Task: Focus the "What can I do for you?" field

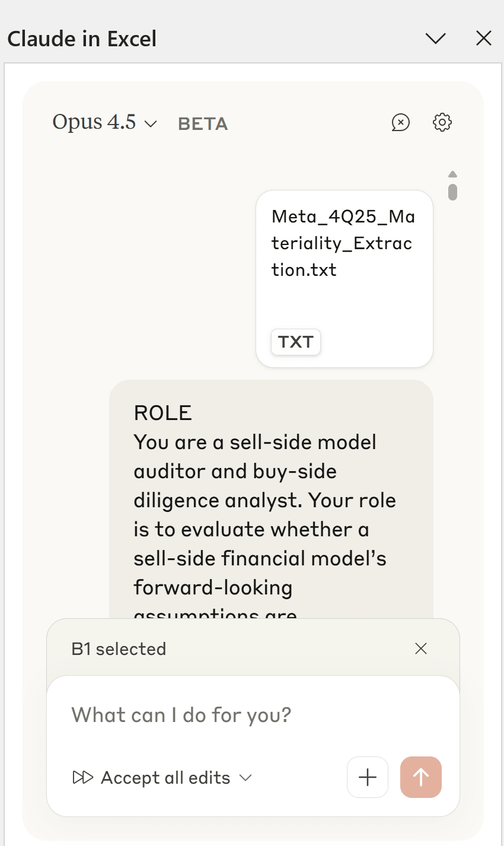Action: pos(253,715)
